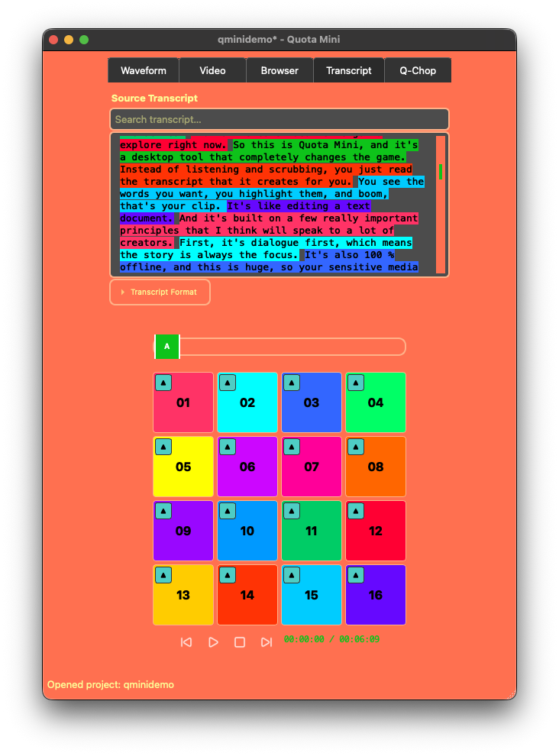
Task: Click the Search transcript field
Action: pos(279,119)
